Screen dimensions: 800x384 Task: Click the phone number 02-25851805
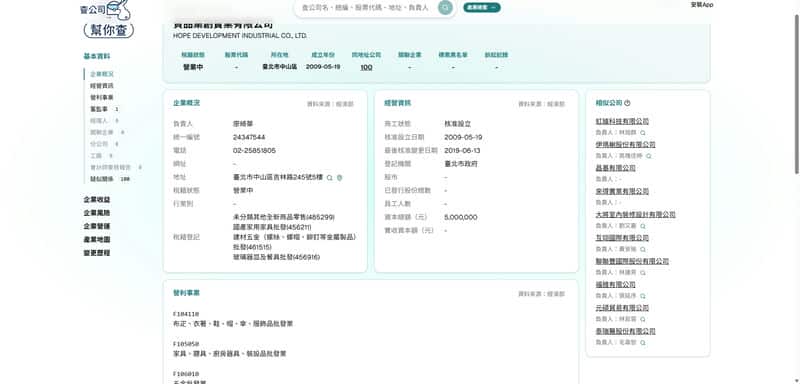(254, 150)
